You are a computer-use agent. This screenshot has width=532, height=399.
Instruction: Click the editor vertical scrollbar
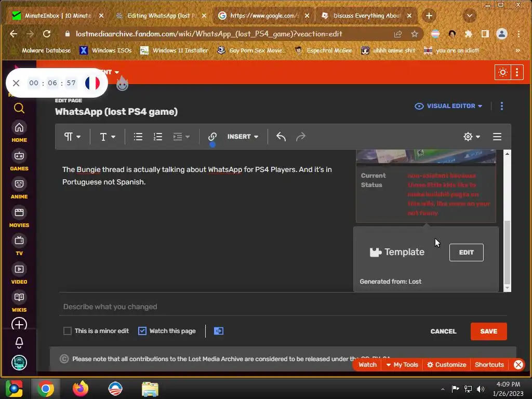coord(507,252)
